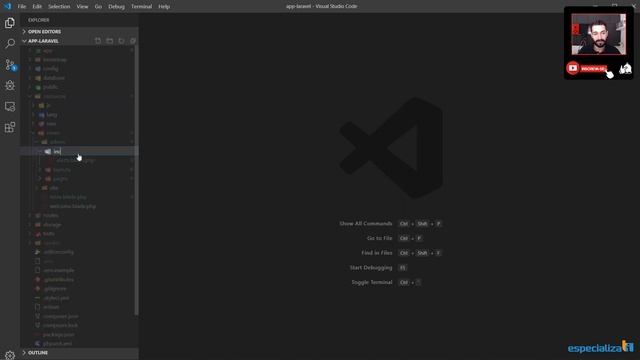
Task: Open the Debug menu
Action: [x=116, y=7]
